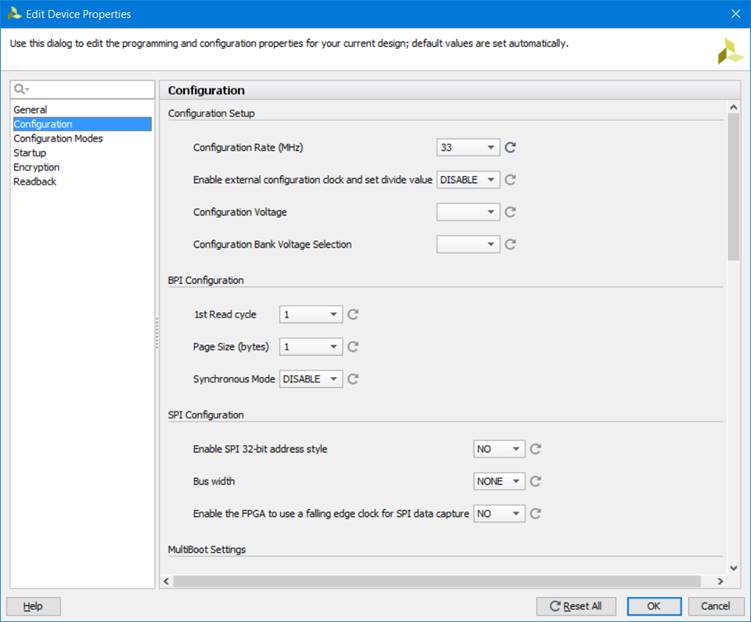Click reset icon next to Bus width

tap(535, 481)
